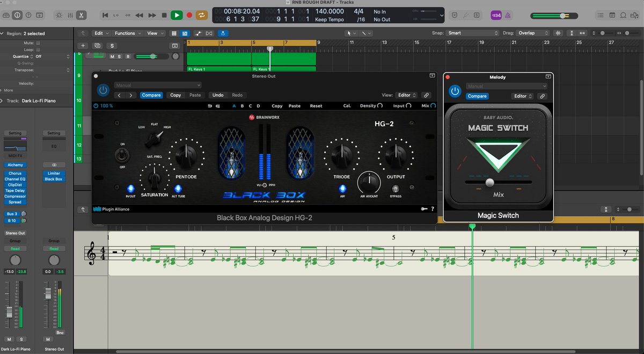The height and width of the screenshot is (354, 644).
Task: Toggle the Count-in 1234 button
Action: pyautogui.click(x=496, y=15)
